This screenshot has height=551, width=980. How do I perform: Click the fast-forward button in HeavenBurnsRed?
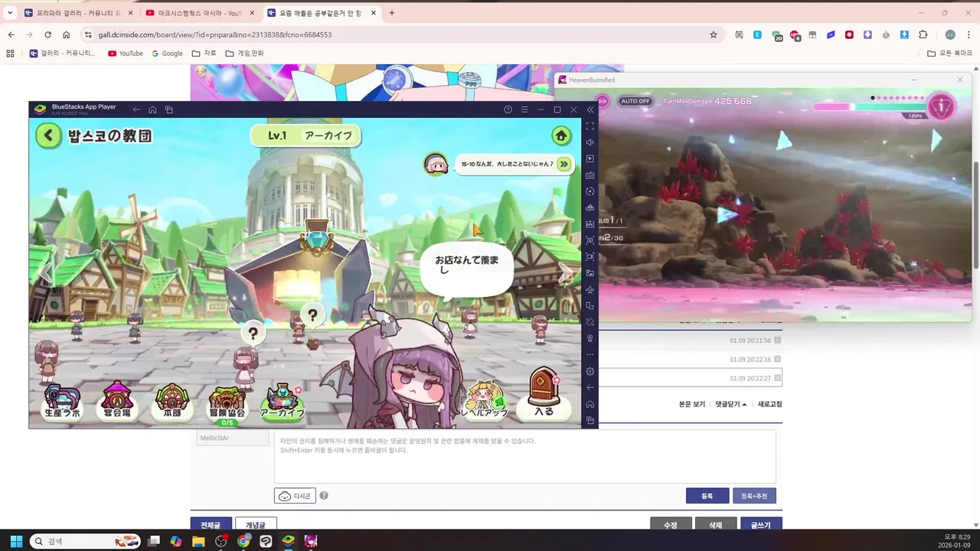click(603, 101)
